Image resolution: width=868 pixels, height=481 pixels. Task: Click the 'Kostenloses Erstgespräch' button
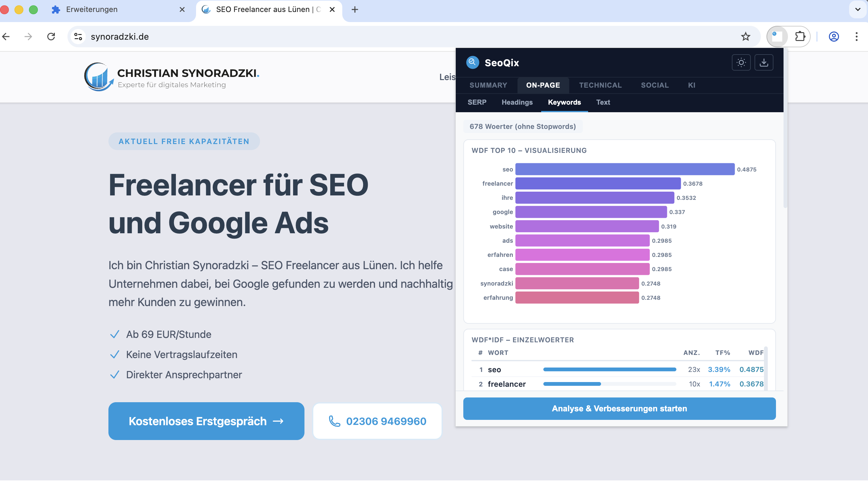click(206, 421)
